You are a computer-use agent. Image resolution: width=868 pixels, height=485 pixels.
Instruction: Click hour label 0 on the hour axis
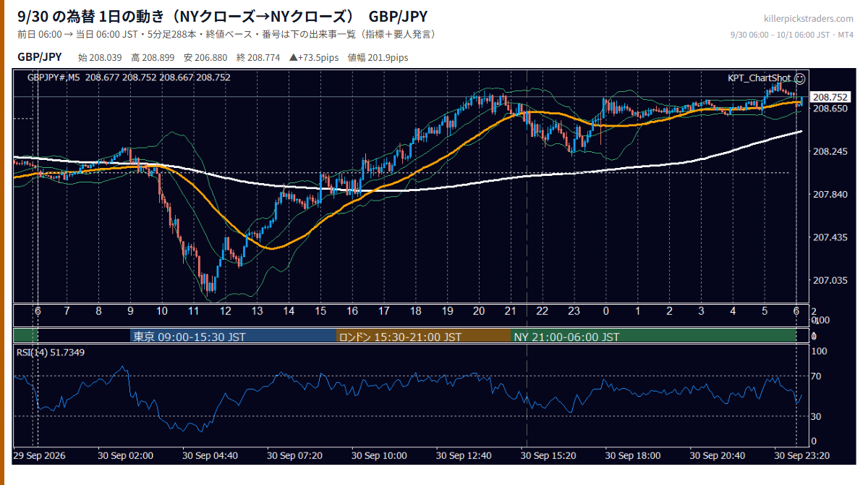click(606, 311)
